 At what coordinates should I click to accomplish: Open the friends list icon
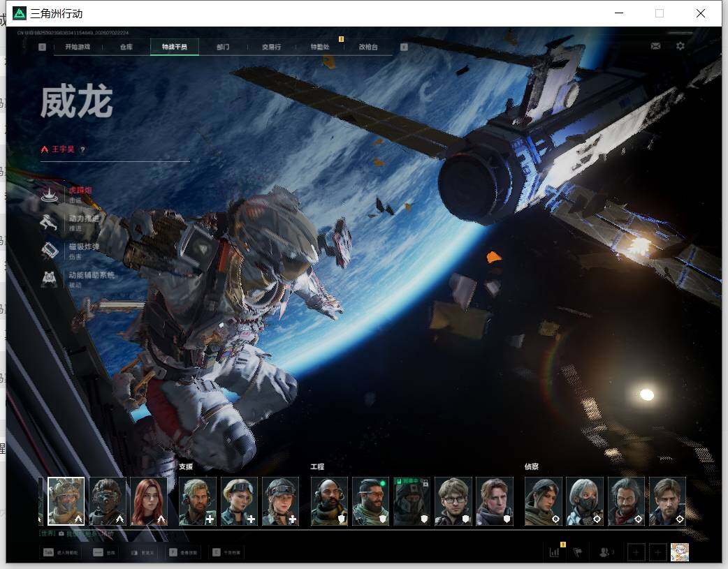(605, 552)
